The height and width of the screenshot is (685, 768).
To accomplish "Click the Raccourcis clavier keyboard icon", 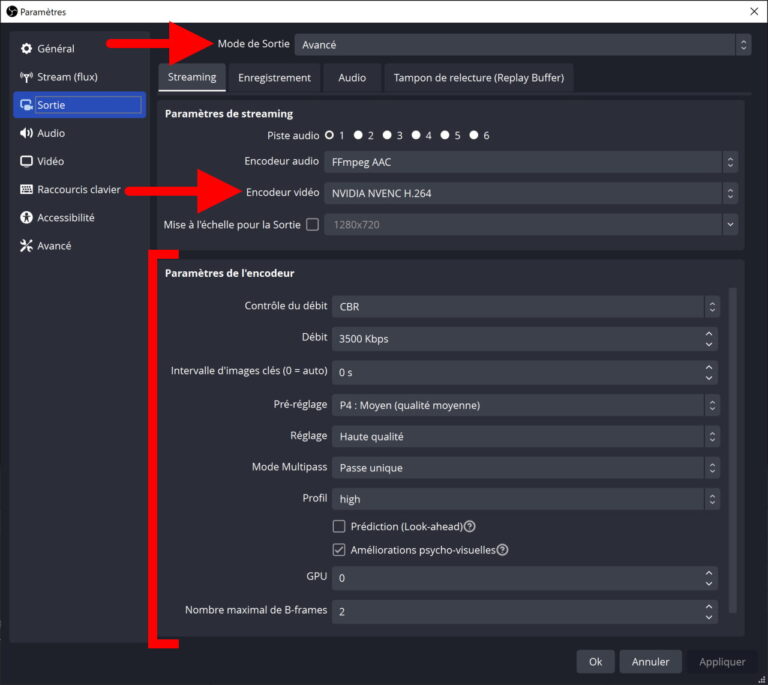I will pyautogui.click(x=27, y=189).
